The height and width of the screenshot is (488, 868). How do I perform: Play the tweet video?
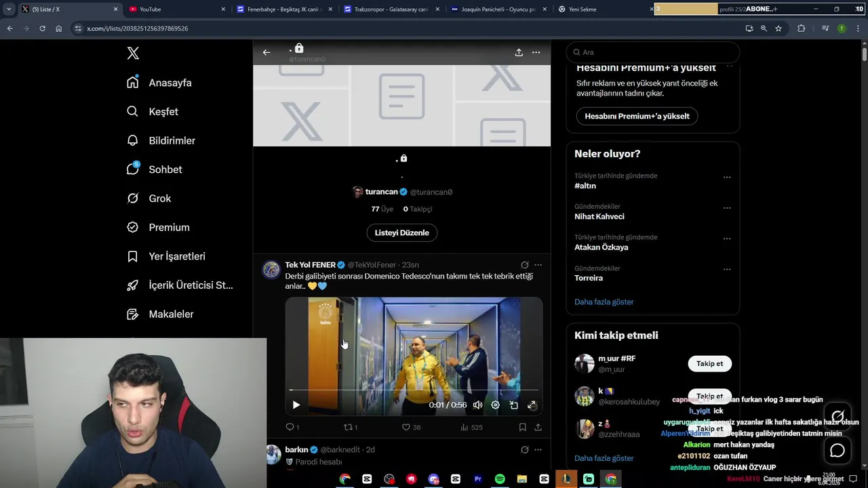(296, 405)
